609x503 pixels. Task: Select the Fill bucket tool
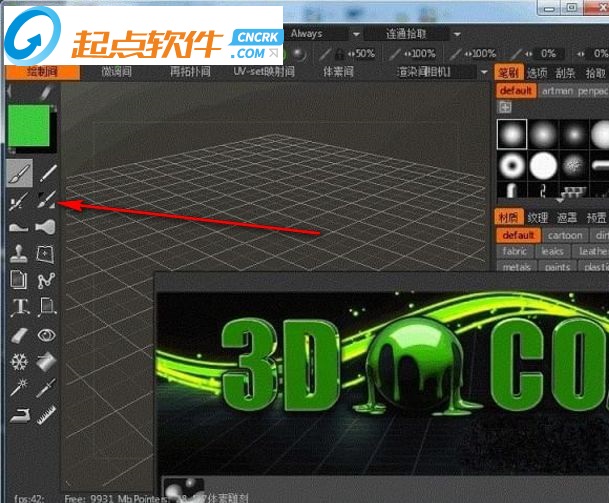pos(46,362)
